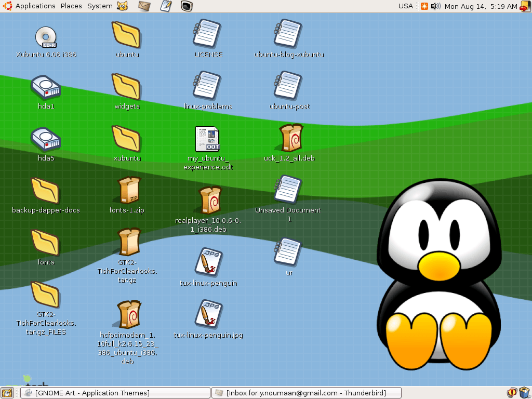Open the Applications menu
The width and height of the screenshot is (532, 399).
point(35,6)
